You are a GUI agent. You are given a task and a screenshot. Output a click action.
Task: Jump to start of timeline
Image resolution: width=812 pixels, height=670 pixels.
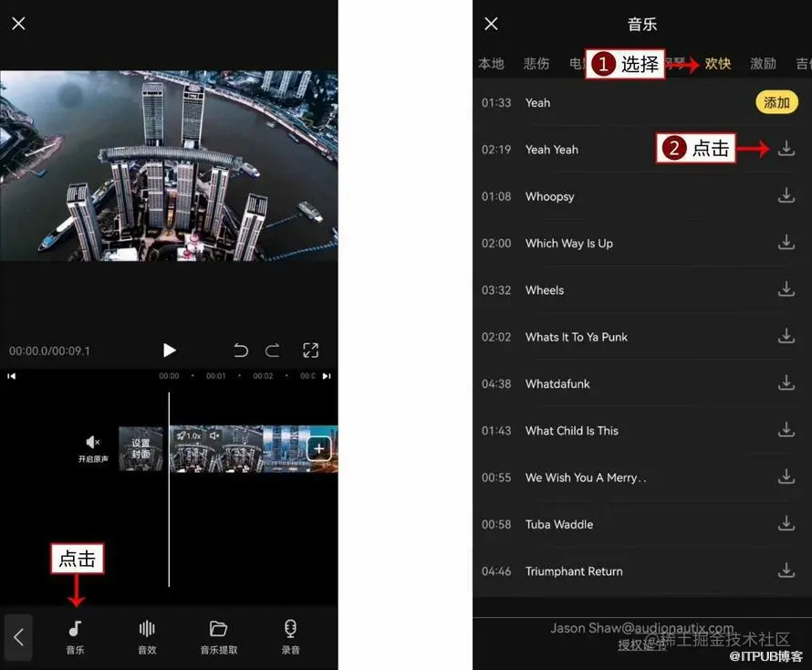tap(11, 376)
